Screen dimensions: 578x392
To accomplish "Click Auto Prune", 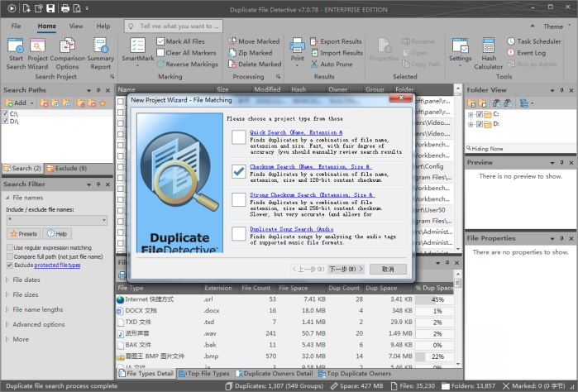I will (x=331, y=65).
